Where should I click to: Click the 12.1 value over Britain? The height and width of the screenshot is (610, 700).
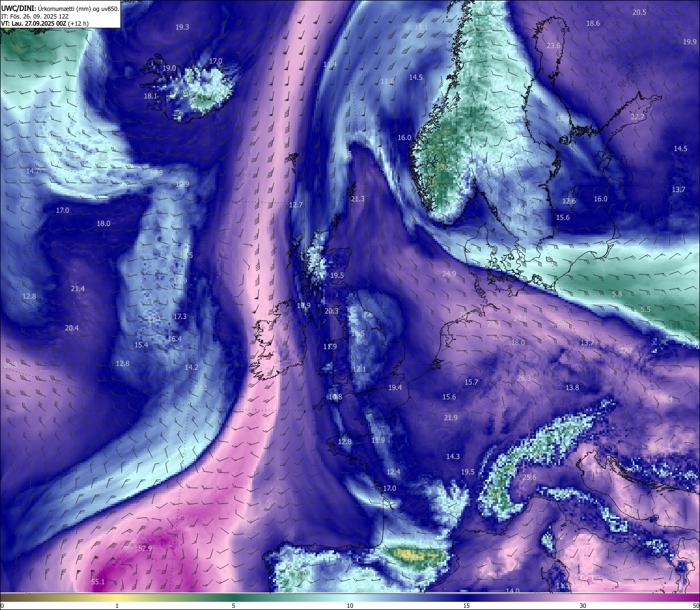pyautogui.click(x=359, y=369)
